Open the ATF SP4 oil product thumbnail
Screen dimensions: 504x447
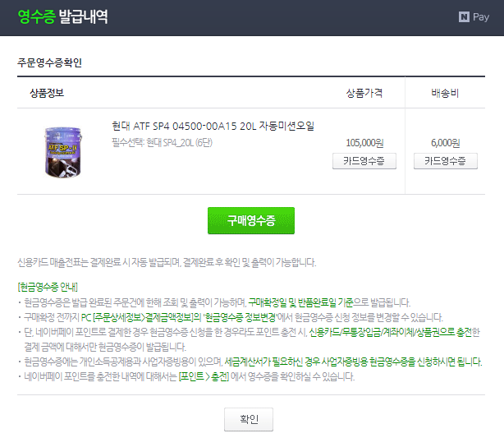click(62, 152)
